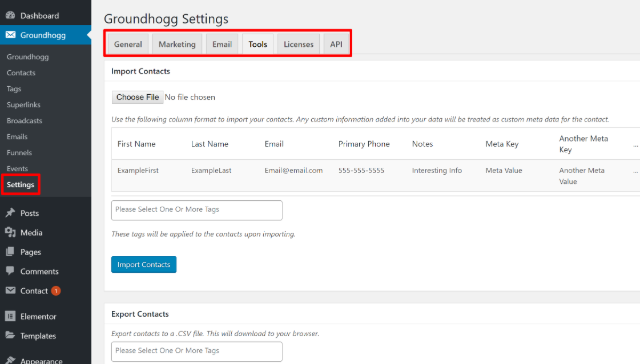640x364 pixels.
Task: Click the Pages icon in sidebar
Action: (10, 252)
